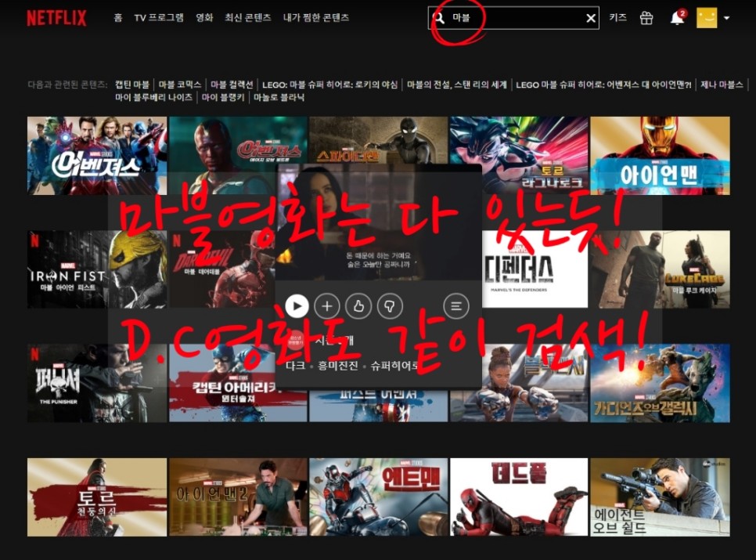The height and width of the screenshot is (560, 756).
Task: Select related link 마블 컬렉션
Action: [x=232, y=85]
